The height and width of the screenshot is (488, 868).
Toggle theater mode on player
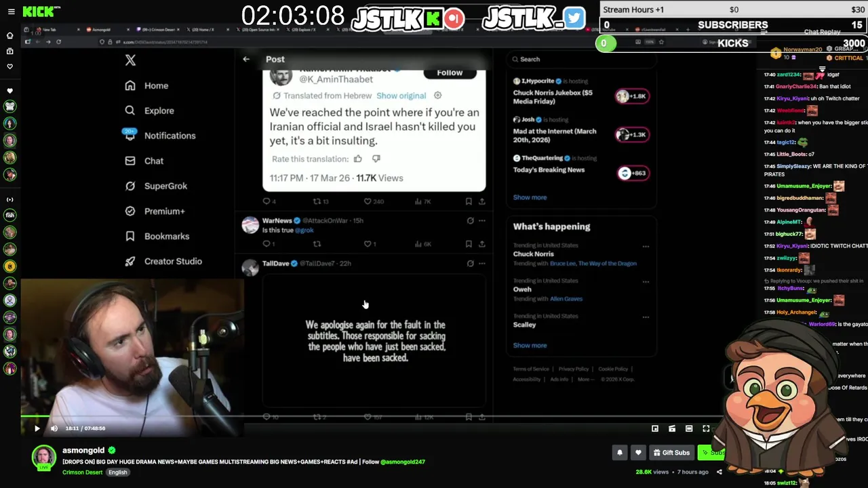point(689,428)
